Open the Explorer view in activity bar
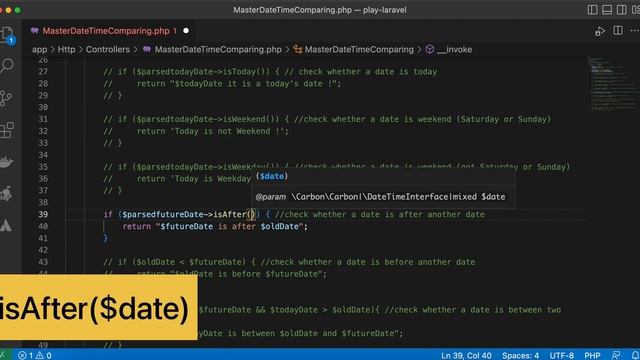Viewport: 640px width, 360px height. pyautogui.click(x=7, y=35)
